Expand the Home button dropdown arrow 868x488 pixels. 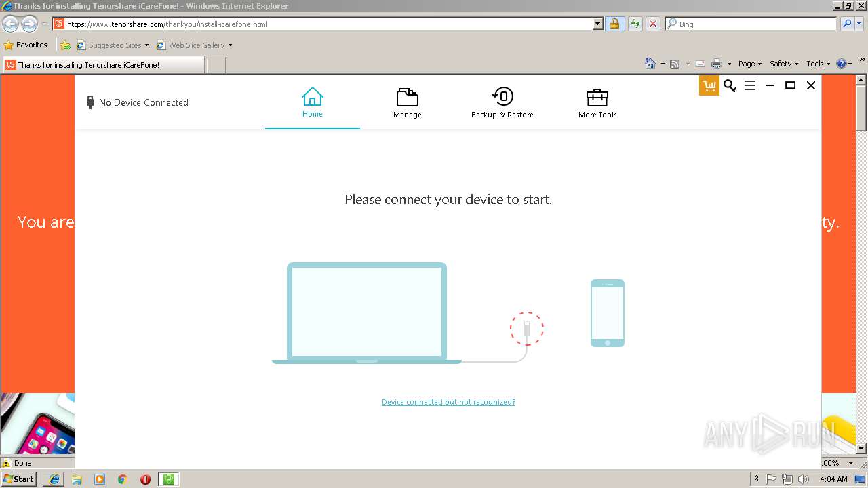[x=663, y=64]
